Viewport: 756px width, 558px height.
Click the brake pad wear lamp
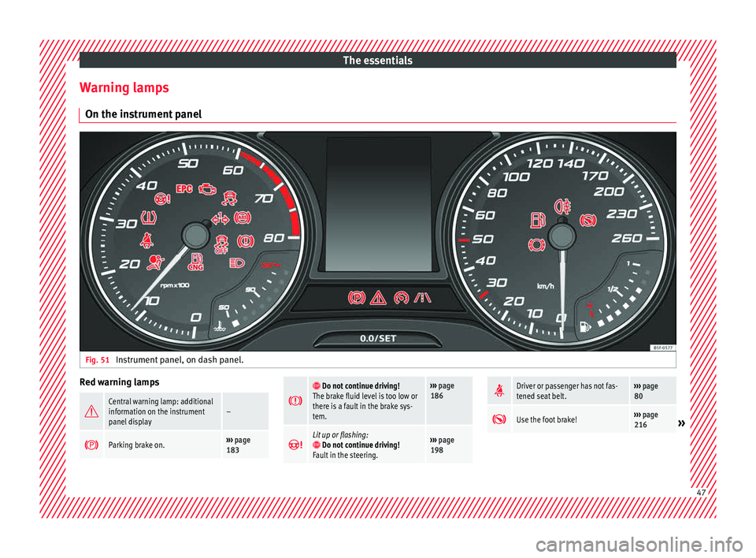pyautogui.click(x=536, y=245)
